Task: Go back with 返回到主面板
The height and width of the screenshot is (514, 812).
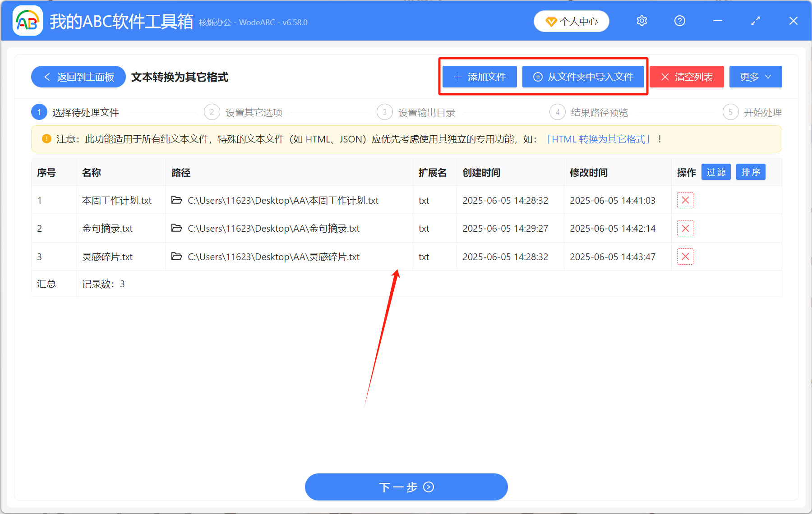Action: click(x=78, y=77)
